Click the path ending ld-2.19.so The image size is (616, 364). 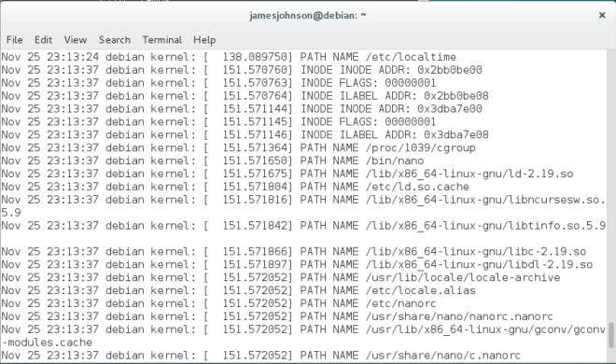pyautogui.click(x=469, y=174)
